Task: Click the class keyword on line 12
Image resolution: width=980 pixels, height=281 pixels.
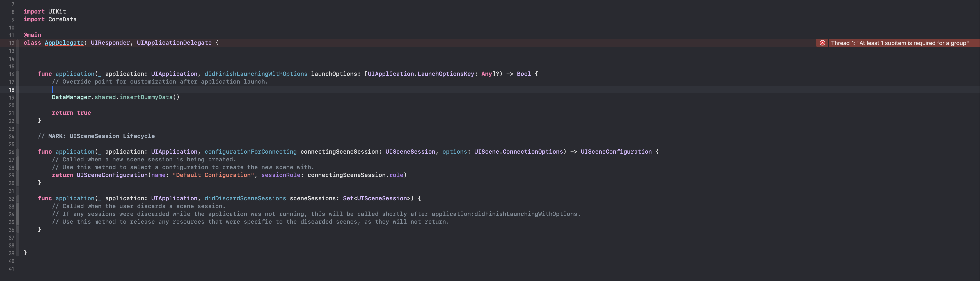Action: 32,43
